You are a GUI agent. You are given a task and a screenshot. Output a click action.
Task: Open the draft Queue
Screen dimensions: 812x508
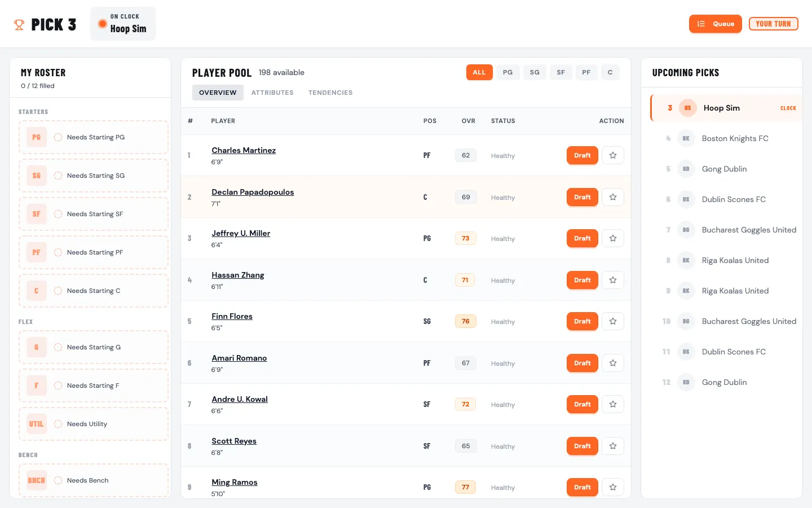[715, 24]
